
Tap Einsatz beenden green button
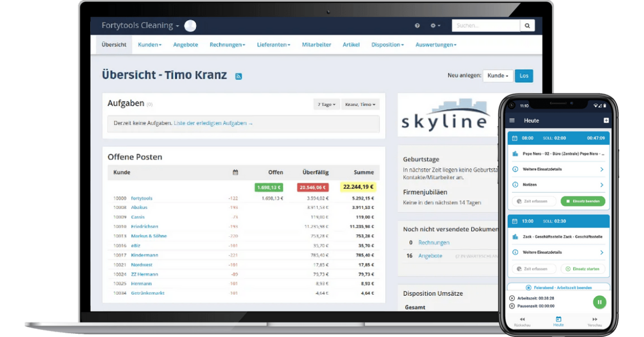(583, 201)
